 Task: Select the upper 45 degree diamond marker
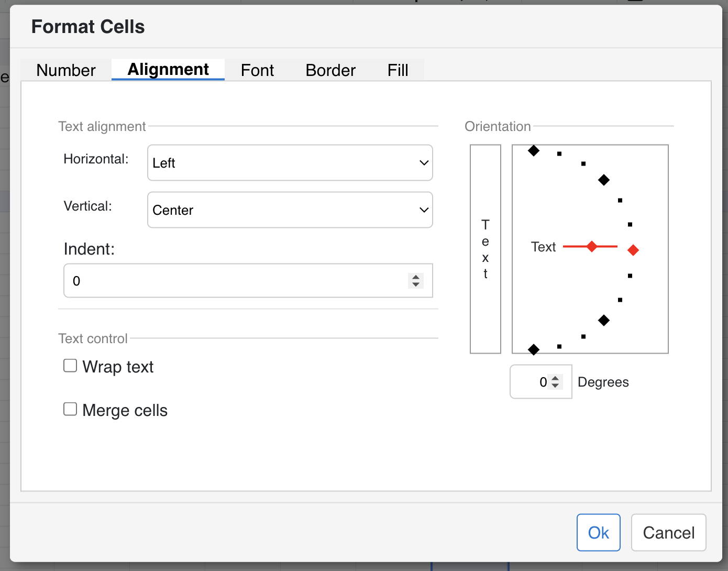[604, 180]
